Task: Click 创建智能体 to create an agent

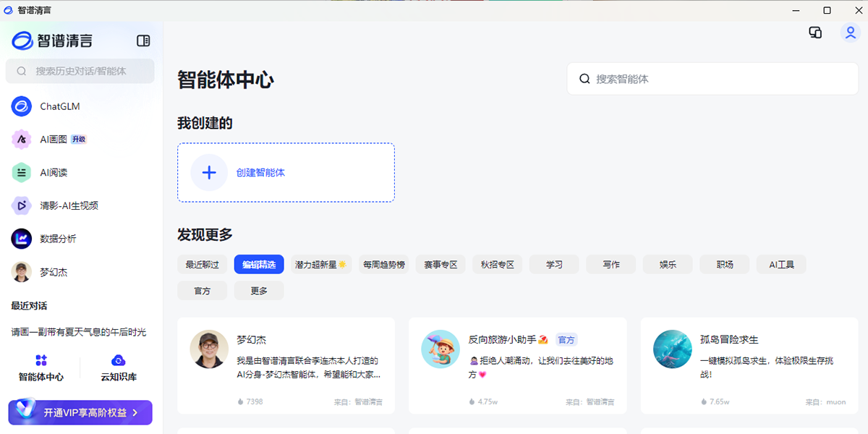Action: (285, 172)
